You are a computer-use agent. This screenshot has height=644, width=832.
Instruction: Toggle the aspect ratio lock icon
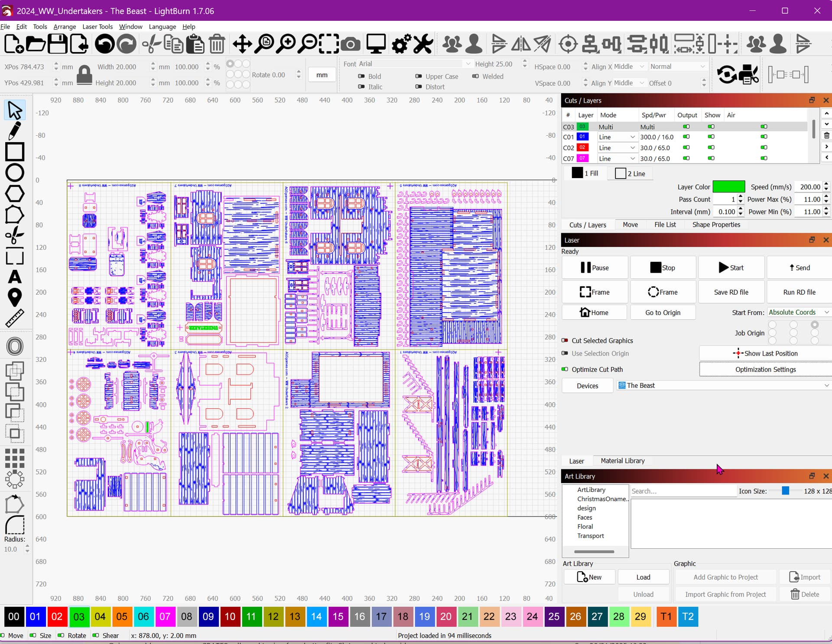tap(84, 75)
